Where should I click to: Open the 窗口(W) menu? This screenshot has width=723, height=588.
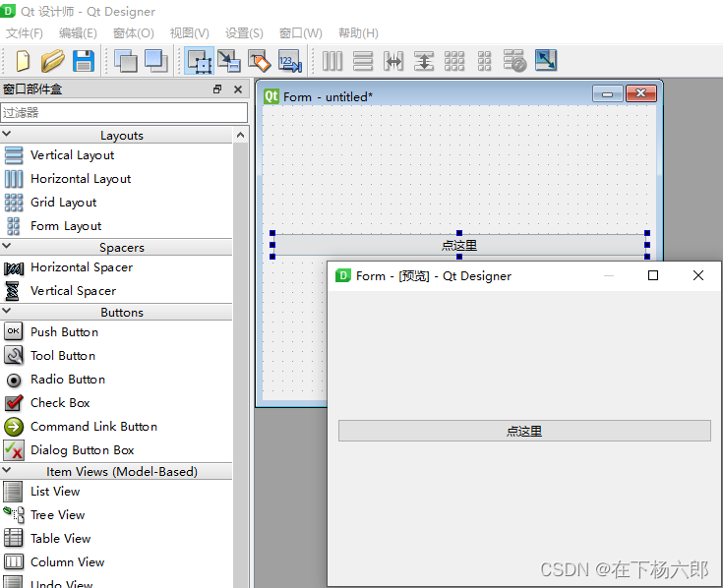301,33
